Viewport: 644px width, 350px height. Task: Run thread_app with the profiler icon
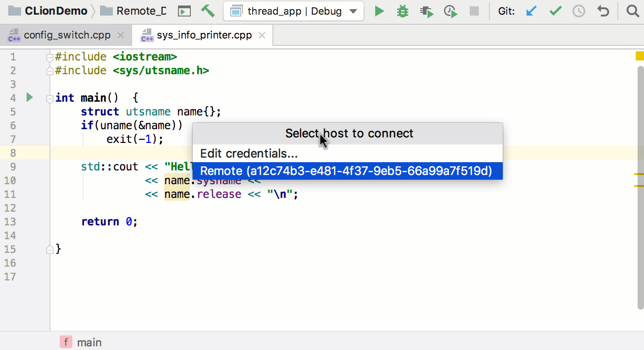450,11
